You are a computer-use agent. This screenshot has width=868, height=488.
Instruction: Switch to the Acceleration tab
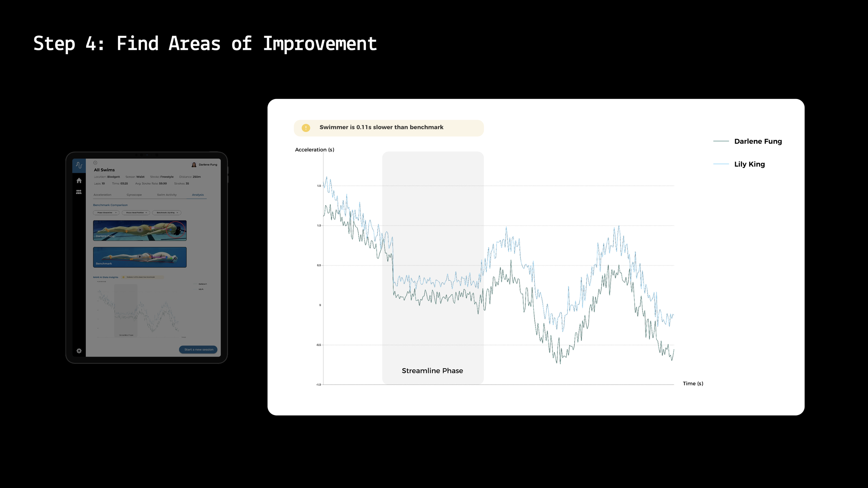coord(102,195)
